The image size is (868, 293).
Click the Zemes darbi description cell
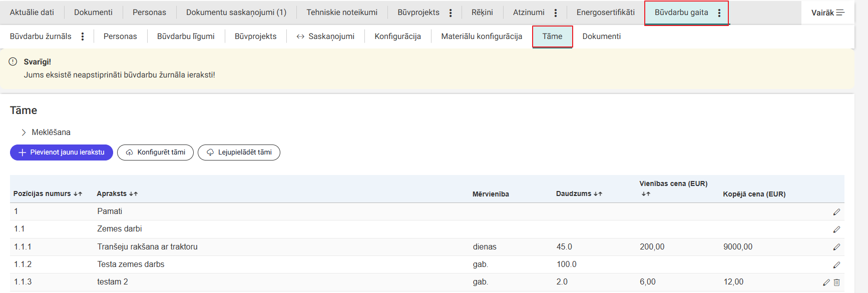coord(120,229)
